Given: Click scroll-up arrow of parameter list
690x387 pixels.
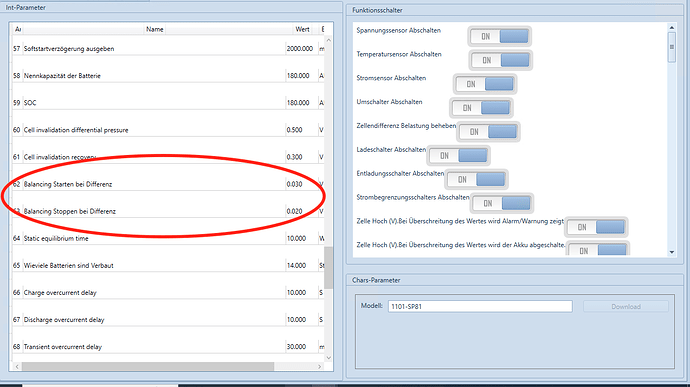Looking at the screenshot, I should point(328,40).
